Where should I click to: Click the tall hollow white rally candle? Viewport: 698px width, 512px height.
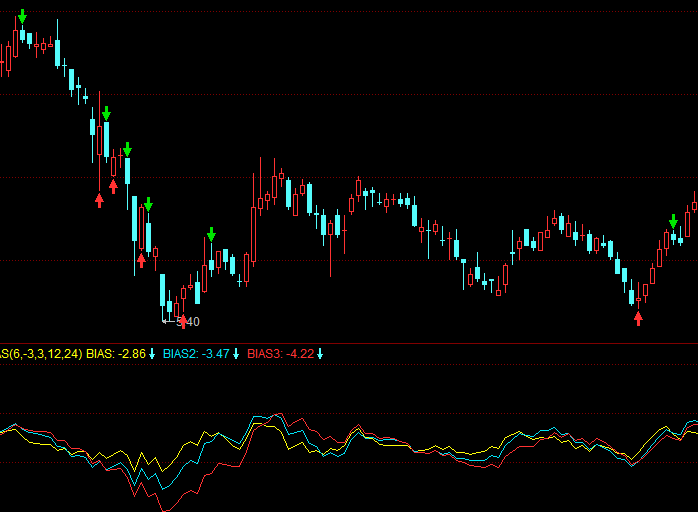click(252, 232)
